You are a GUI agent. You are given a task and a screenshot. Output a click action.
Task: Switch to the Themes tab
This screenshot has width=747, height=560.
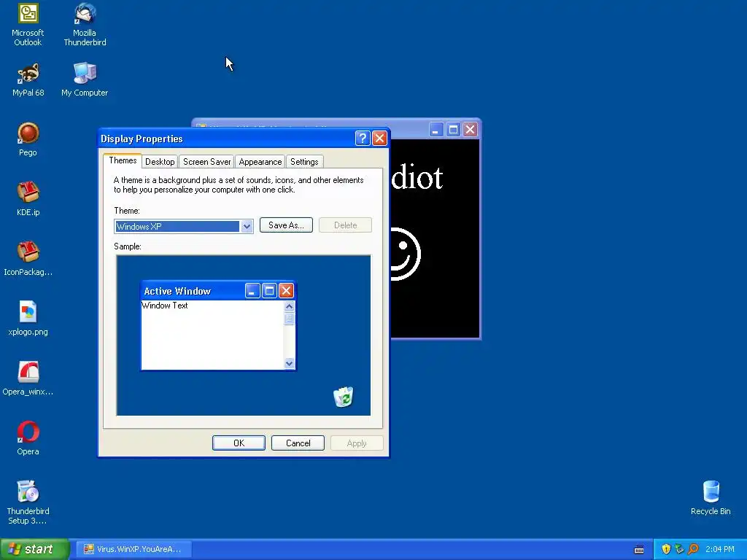coord(123,160)
